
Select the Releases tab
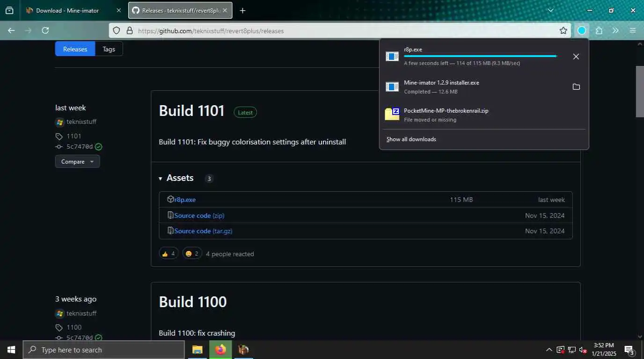(x=75, y=49)
